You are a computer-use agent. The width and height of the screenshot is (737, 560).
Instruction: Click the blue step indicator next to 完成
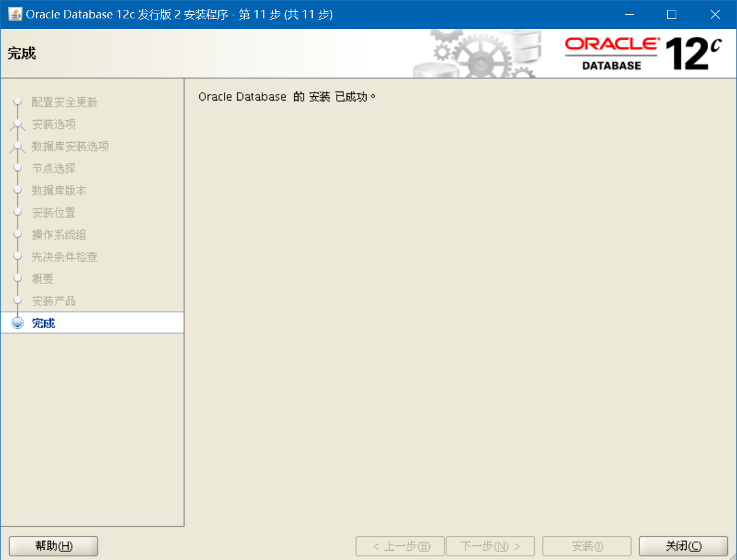tap(18, 323)
